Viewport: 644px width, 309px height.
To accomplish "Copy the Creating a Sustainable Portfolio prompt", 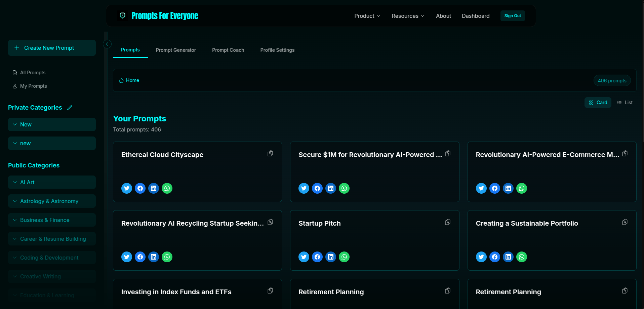I will click(x=625, y=222).
